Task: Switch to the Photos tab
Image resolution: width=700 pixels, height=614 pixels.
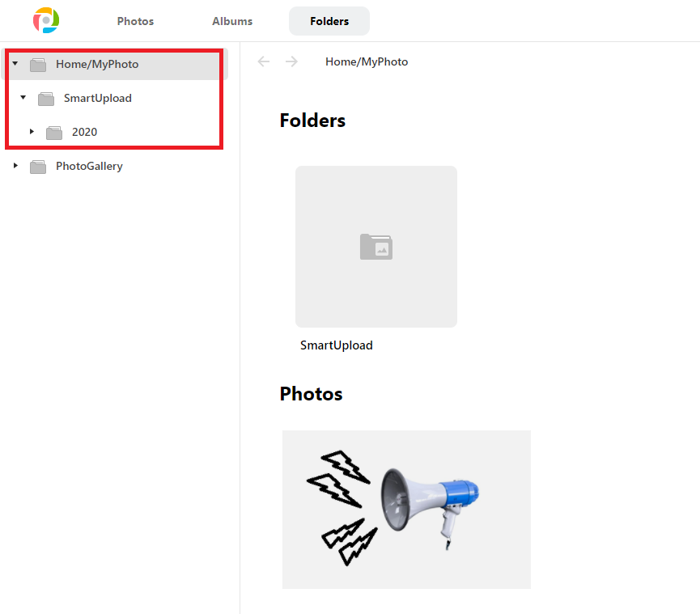Action: tap(135, 21)
